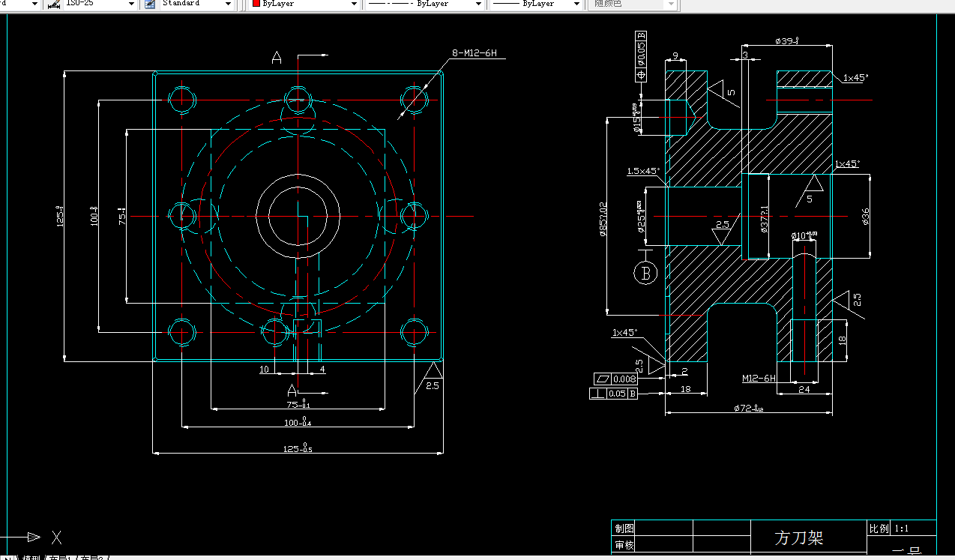Select the 8-M12-6H leader annotation
The height and width of the screenshot is (560, 955).
pyautogui.click(x=474, y=53)
